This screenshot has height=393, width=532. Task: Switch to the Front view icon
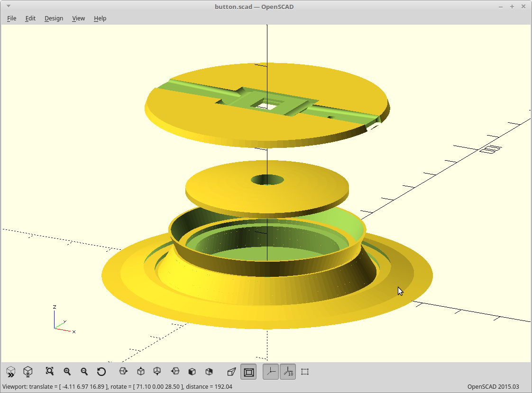[192, 372]
